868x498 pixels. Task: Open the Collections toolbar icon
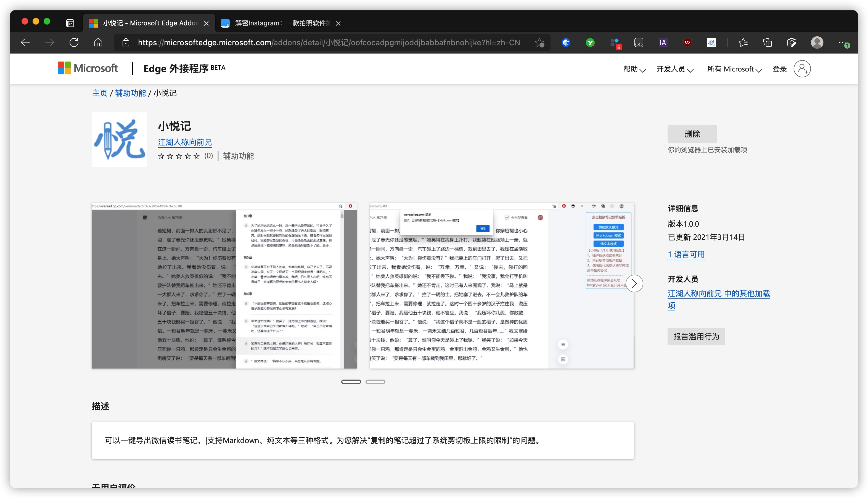[x=767, y=43]
